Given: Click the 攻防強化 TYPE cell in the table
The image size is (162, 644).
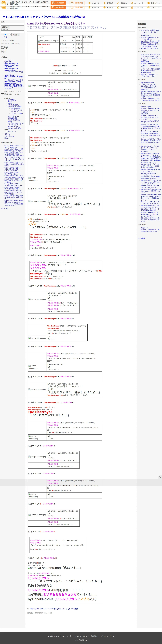Looking at the screenshot, I should (x=79, y=51).
